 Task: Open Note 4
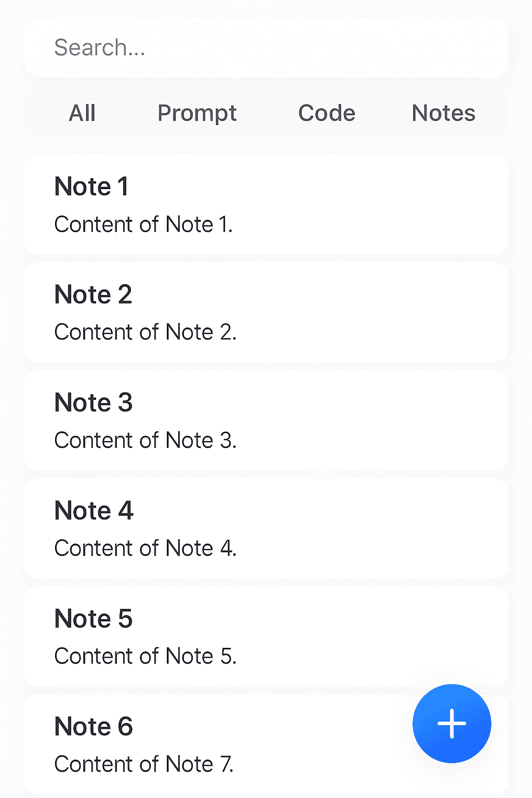[266, 528]
